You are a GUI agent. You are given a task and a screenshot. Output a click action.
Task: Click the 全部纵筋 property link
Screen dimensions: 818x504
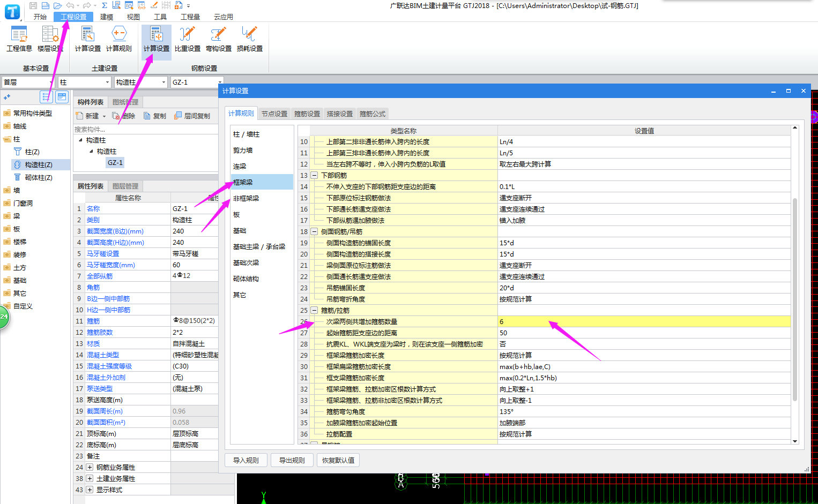[x=100, y=276]
